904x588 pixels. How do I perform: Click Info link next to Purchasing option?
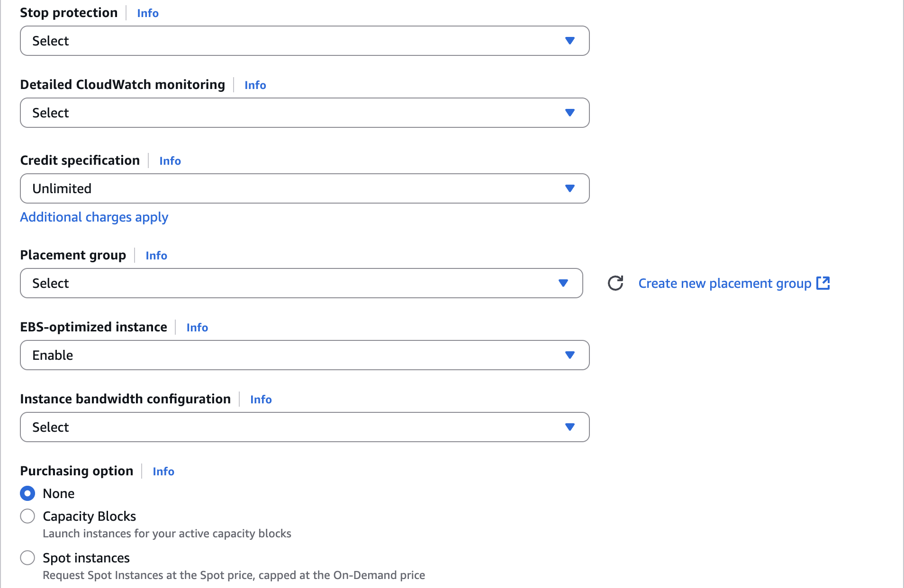click(163, 472)
